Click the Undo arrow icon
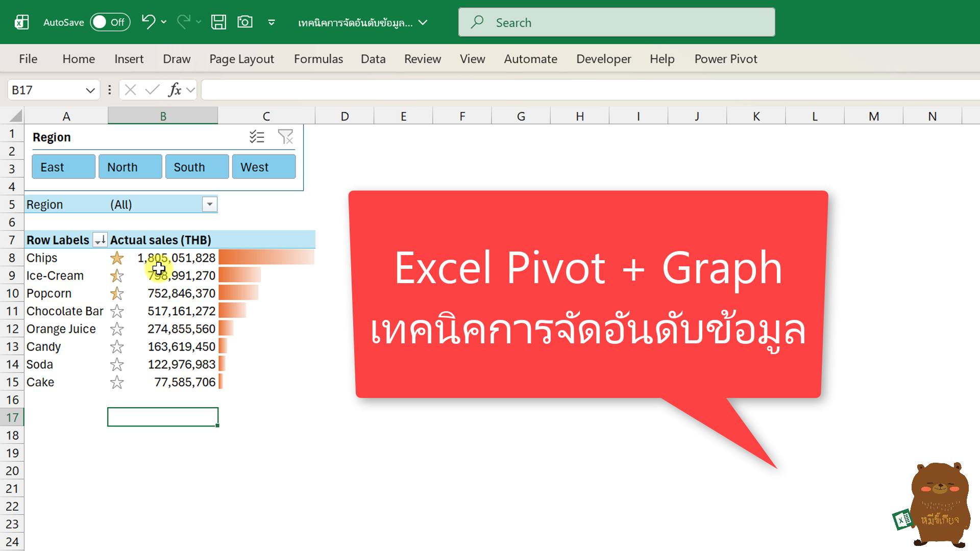 click(148, 21)
